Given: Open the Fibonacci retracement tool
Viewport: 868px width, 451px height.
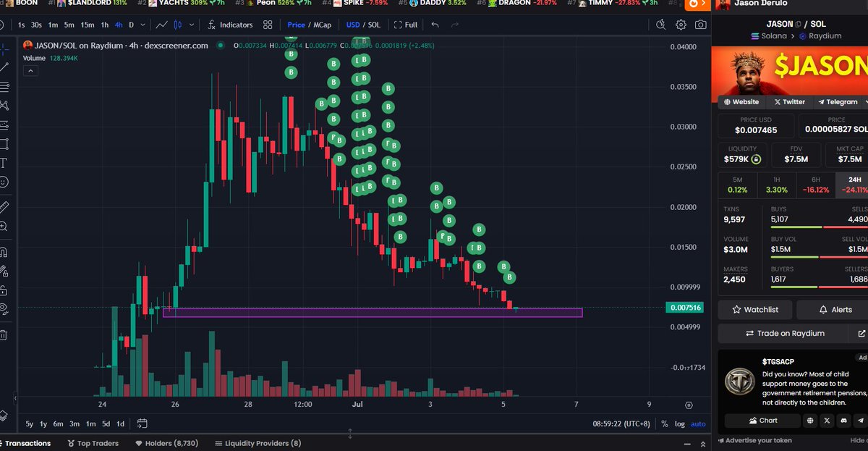Looking at the screenshot, I should pyautogui.click(x=4, y=86).
